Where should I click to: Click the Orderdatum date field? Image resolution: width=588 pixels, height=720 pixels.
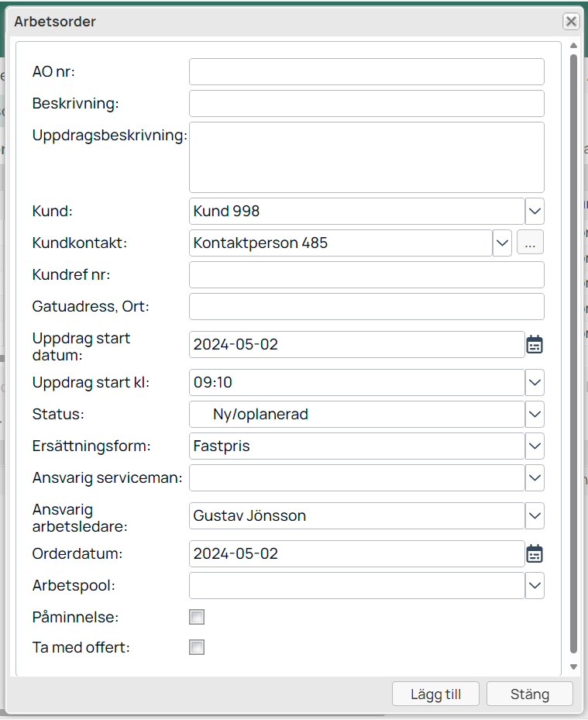coord(356,554)
